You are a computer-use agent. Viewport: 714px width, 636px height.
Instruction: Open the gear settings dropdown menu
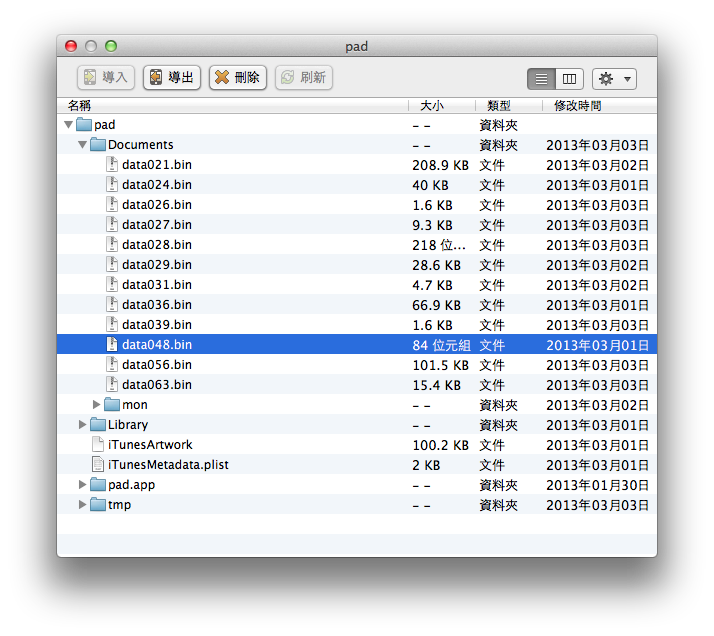(614, 78)
